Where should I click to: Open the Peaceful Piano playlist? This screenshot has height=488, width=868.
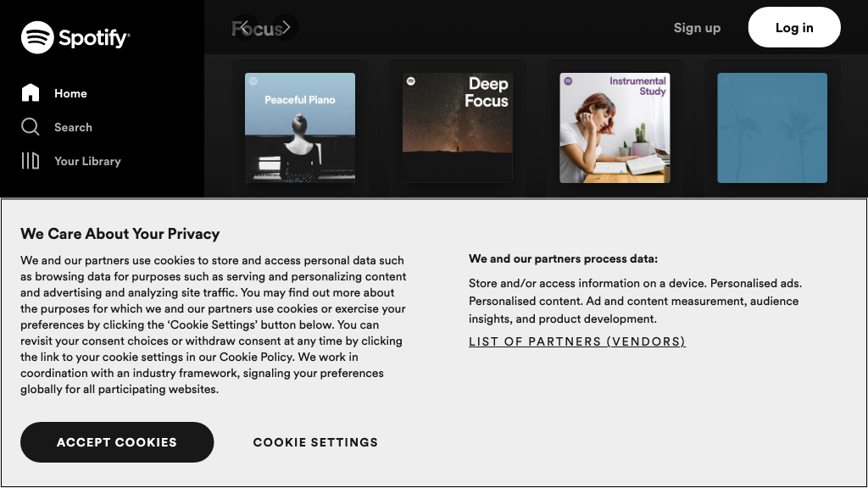tap(300, 127)
